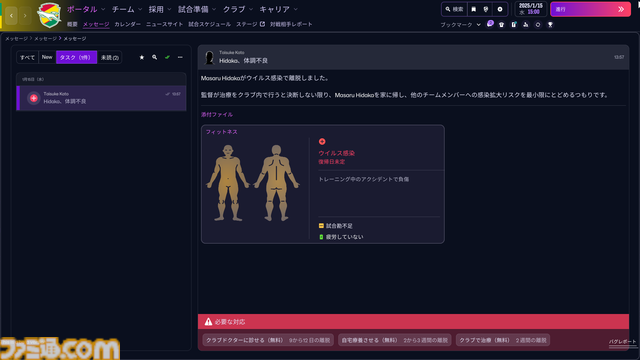Open the shirt squad bookmark icon
Image resolution: width=640 pixels, height=360 pixels.
pyautogui.click(x=502, y=25)
